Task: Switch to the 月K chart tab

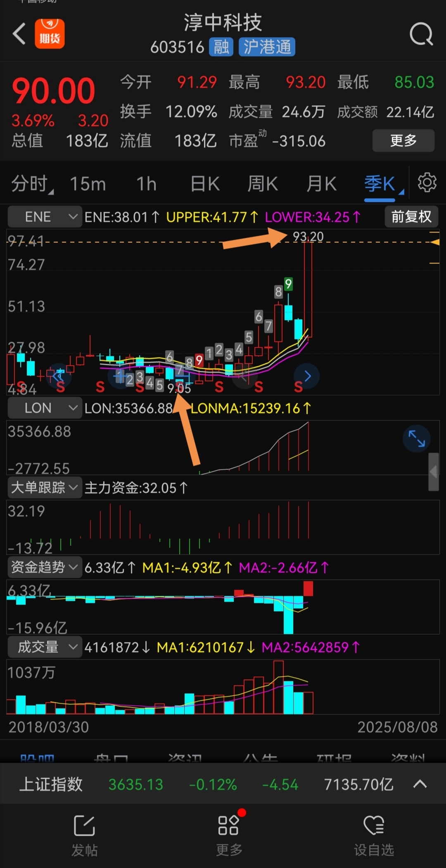Action: click(321, 184)
